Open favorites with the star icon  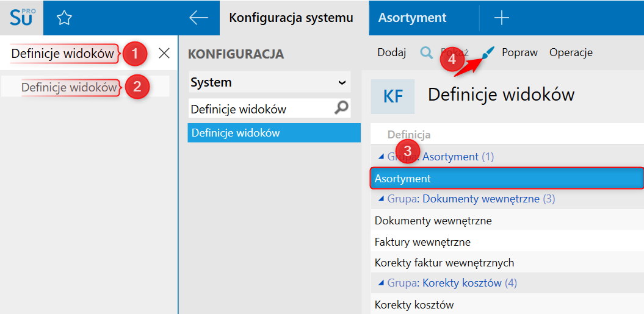(x=64, y=18)
